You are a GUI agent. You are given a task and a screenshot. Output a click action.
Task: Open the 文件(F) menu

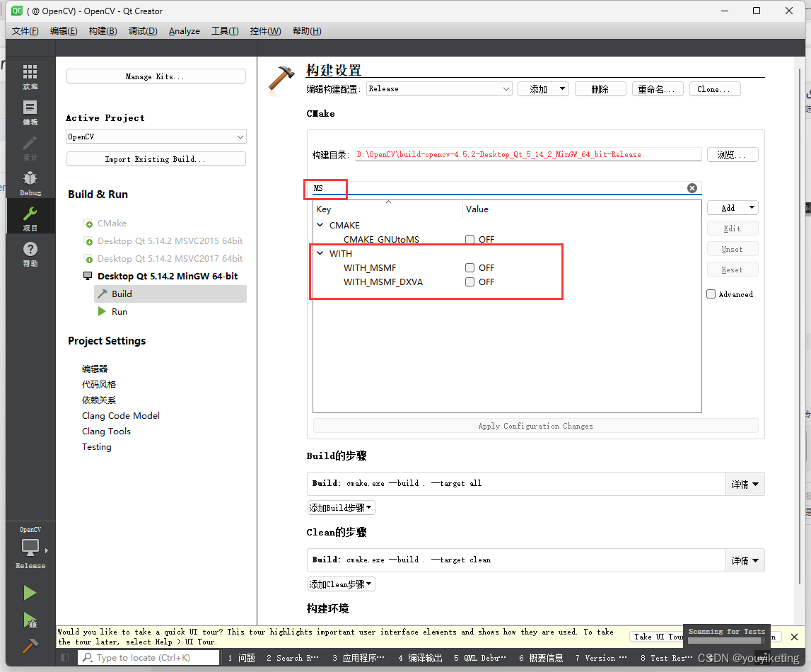25,31
